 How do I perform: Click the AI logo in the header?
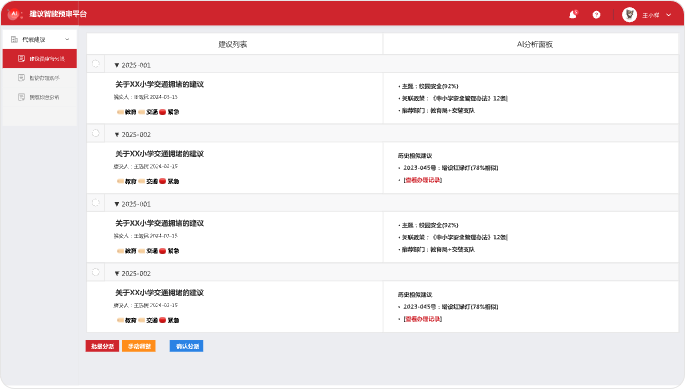14,14
